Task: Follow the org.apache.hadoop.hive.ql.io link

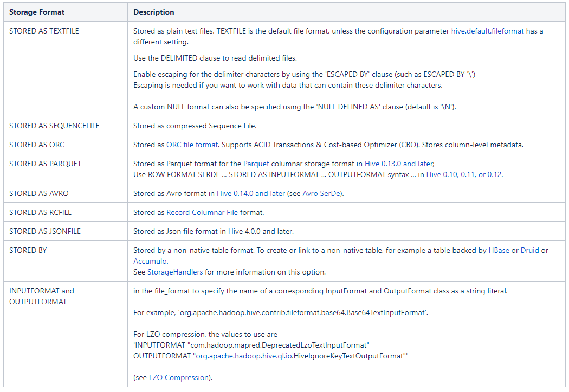Action: [244, 356]
